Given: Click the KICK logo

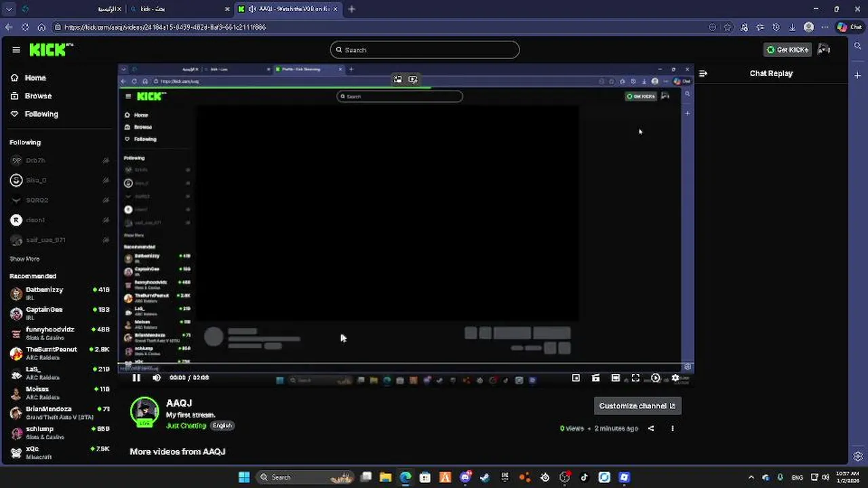Looking at the screenshot, I should (x=51, y=49).
